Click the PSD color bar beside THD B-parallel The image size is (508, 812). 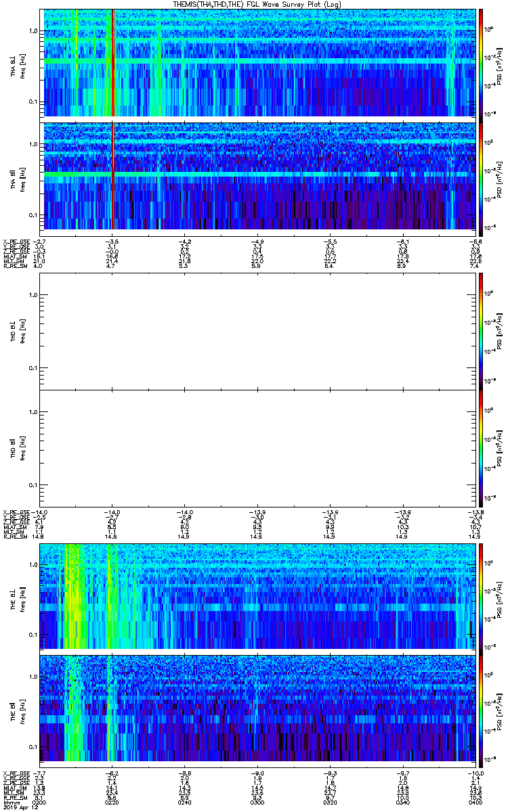click(x=481, y=449)
